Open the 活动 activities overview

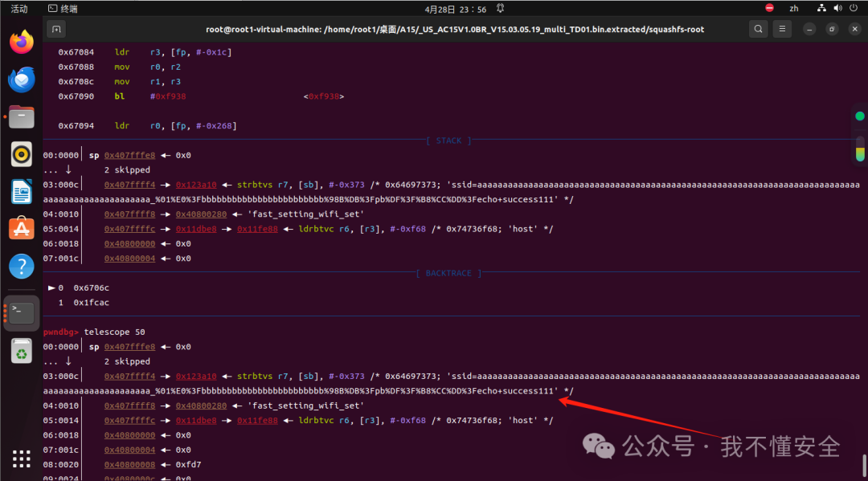coord(18,8)
